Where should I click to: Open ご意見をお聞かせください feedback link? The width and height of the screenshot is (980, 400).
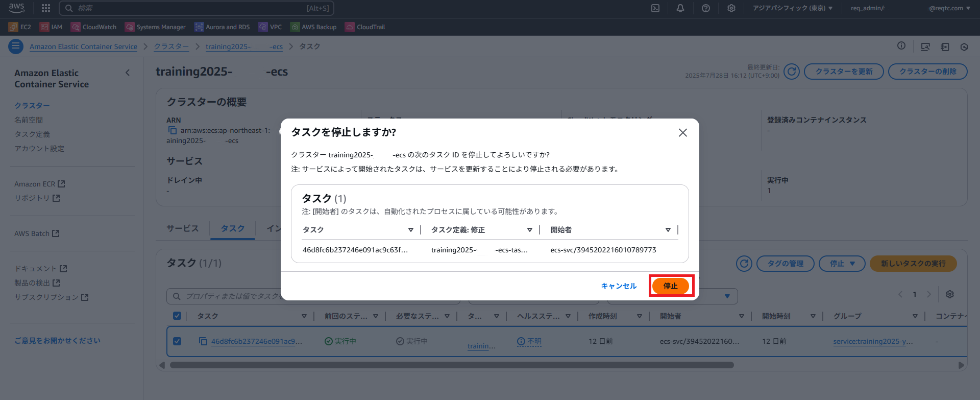click(57, 341)
